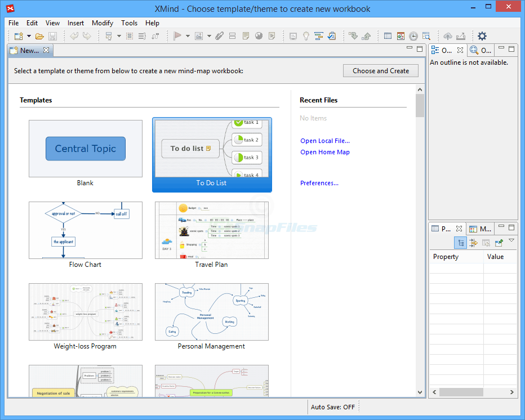The width and height of the screenshot is (525, 420).
Task: Click the Brainstorming light bulb icon
Action: (306, 36)
